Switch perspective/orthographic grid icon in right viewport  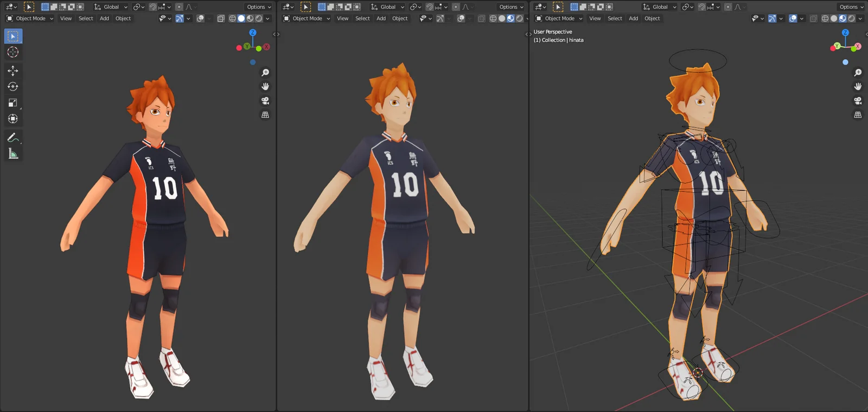[858, 115]
